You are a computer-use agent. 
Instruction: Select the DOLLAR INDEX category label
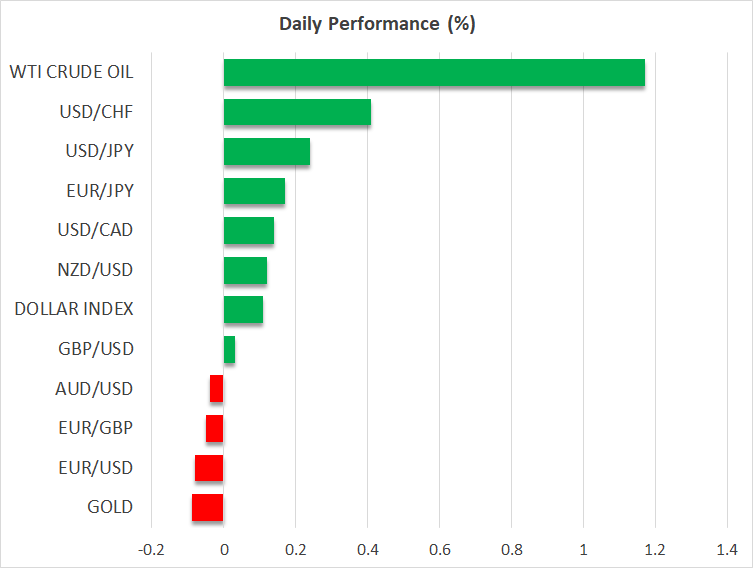click(73, 310)
